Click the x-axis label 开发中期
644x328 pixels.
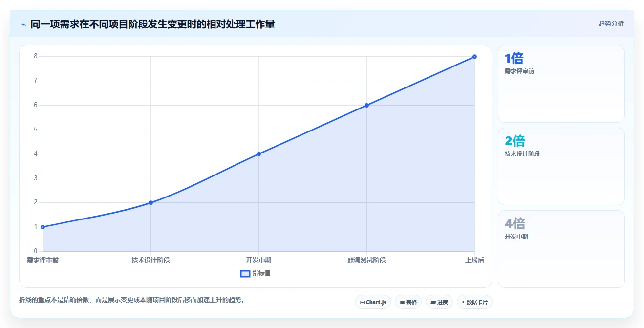click(258, 260)
